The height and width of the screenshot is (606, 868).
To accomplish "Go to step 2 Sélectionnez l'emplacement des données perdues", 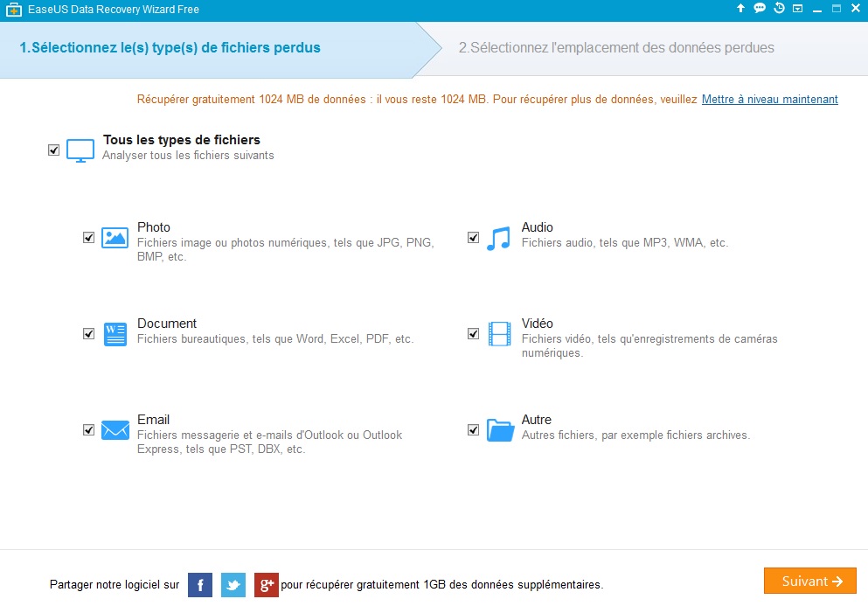I will coord(616,47).
